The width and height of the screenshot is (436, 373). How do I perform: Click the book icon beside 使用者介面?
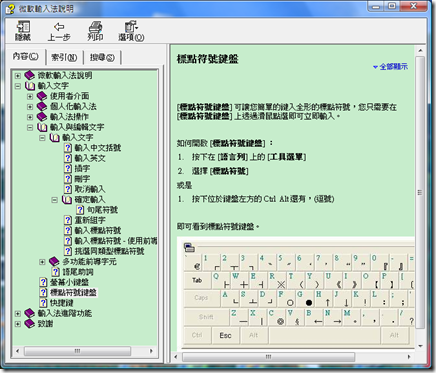coord(42,96)
